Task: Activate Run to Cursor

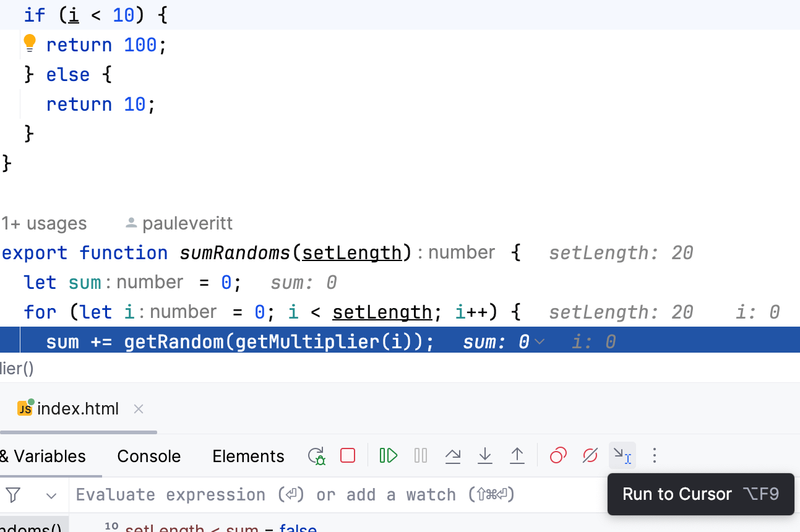Action: (622, 455)
